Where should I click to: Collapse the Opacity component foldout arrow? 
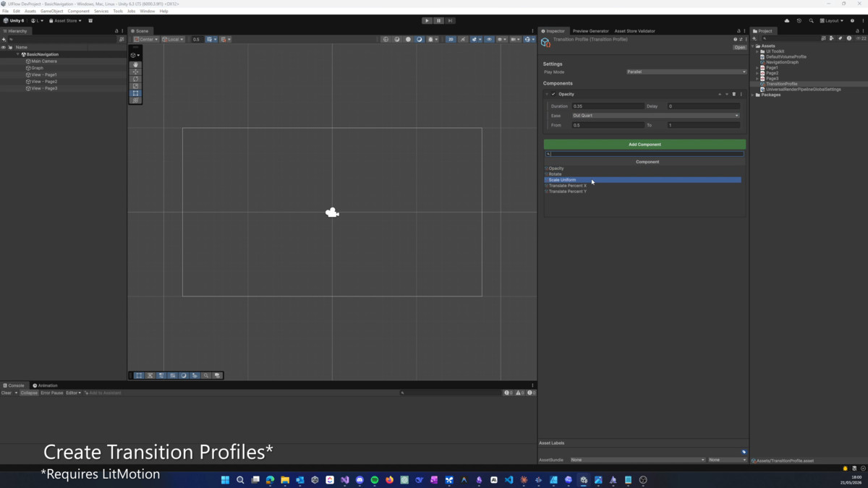(x=547, y=94)
